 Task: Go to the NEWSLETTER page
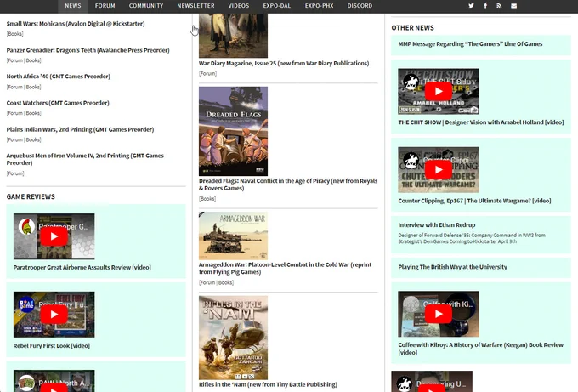[195, 6]
